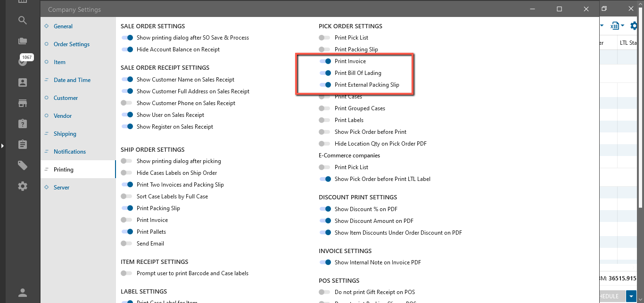
Task: Open the Shipping settings section
Action: click(x=65, y=134)
